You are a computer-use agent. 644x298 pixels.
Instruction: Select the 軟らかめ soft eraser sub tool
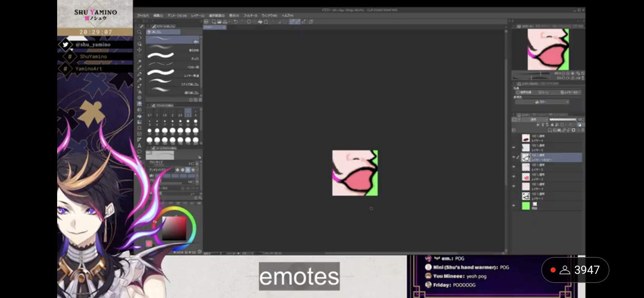[172, 48]
